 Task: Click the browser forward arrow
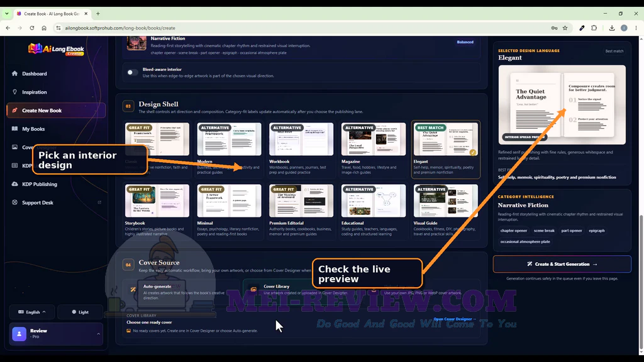pyautogui.click(x=19, y=28)
